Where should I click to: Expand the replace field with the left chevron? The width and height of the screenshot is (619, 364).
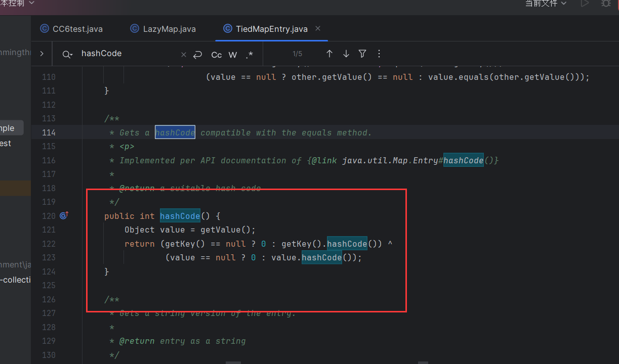(x=42, y=54)
